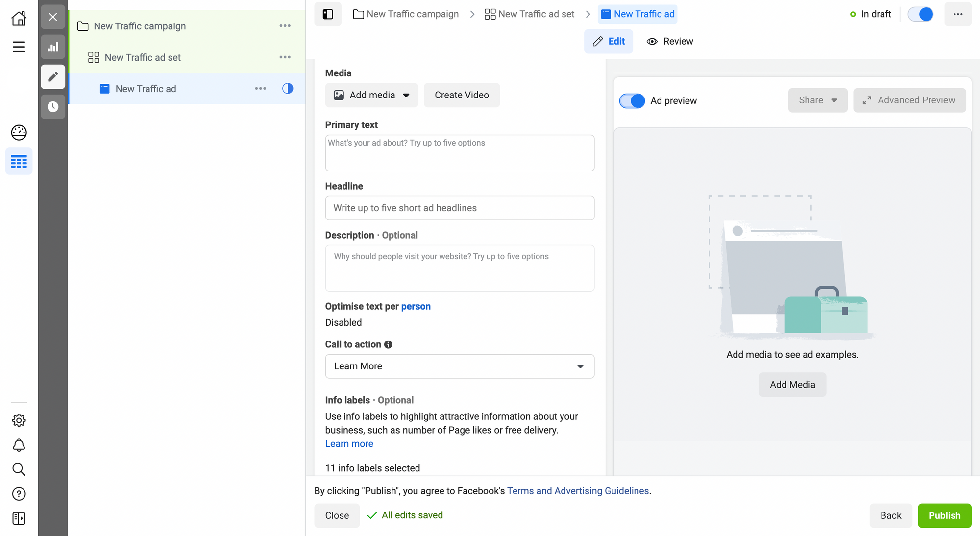Click Add Media button in preview
980x536 pixels.
pos(792,385)
